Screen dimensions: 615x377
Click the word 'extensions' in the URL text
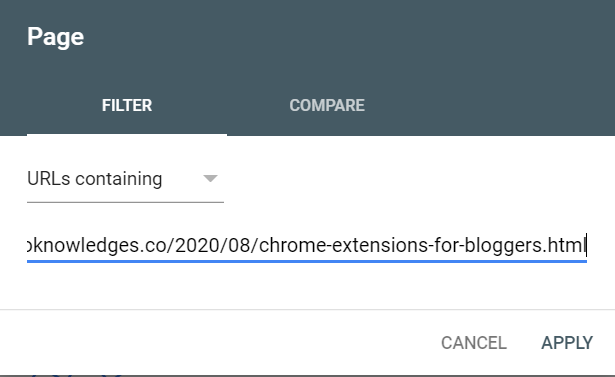pos(377,246)
